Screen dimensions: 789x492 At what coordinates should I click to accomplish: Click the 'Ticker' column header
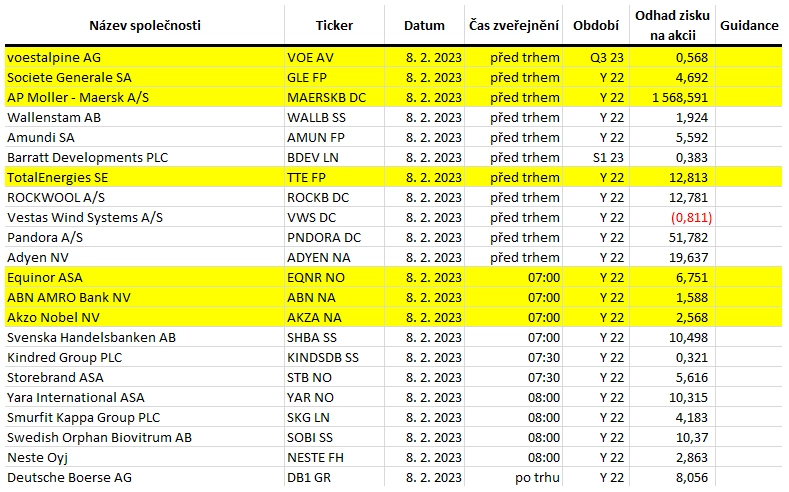point(334,26)
